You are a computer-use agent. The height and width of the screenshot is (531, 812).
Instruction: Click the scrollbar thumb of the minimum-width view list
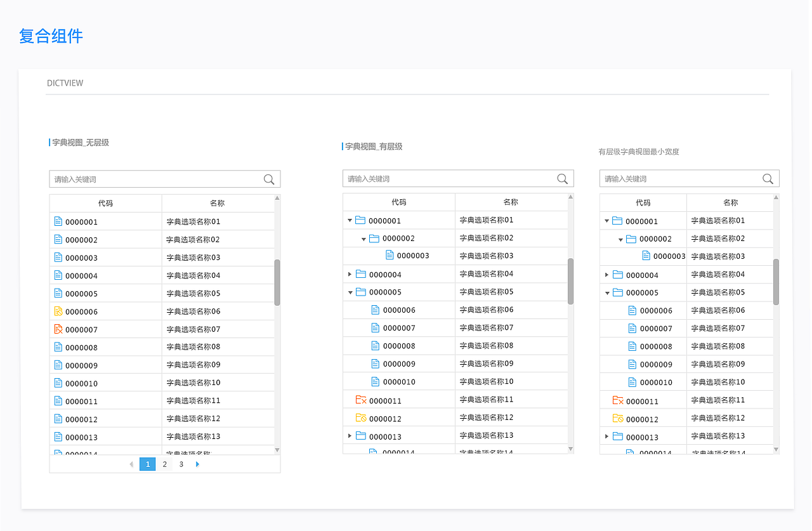[776, 282]
